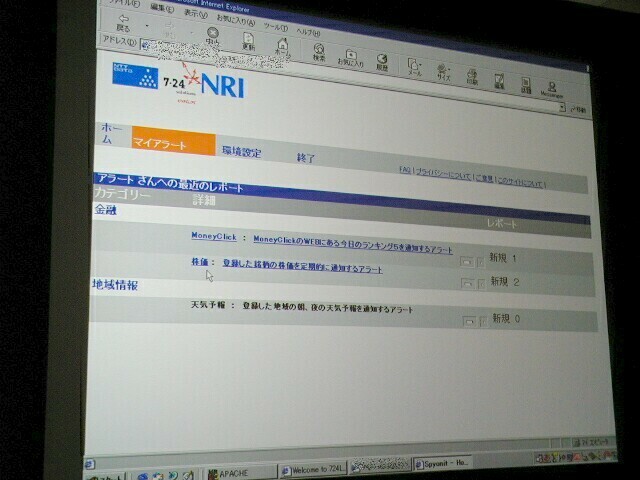The width and height of the screenshot is (640, 480).
Task: Open the MoneyClick link
Action: tap(211, 237)
